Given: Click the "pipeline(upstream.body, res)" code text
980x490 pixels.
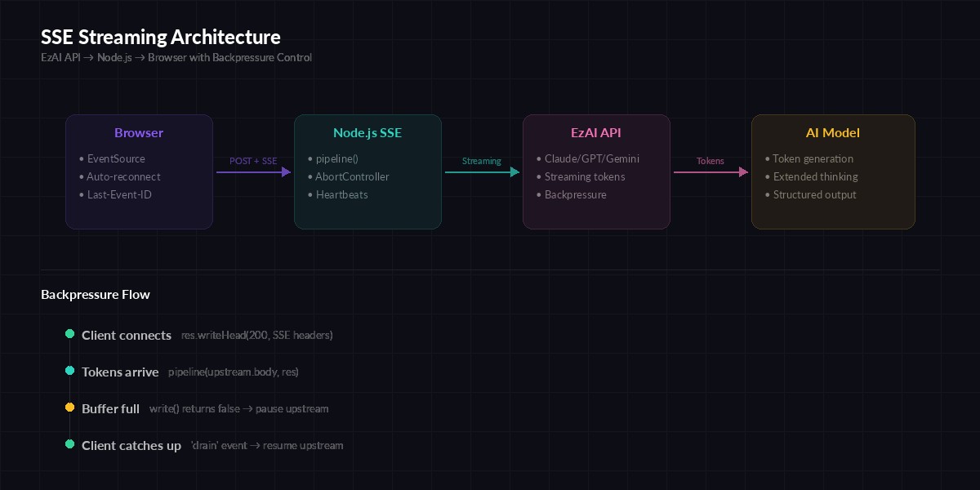Looking at the screenshot, I should (234, 372).
